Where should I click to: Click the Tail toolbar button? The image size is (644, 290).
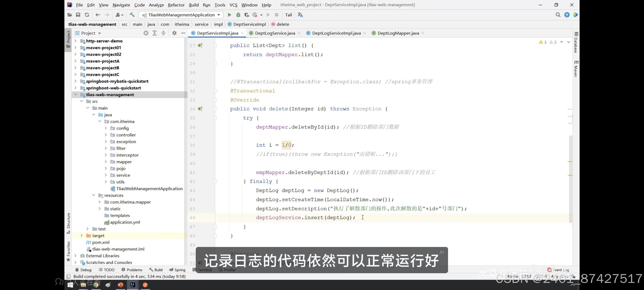(288, 15)
